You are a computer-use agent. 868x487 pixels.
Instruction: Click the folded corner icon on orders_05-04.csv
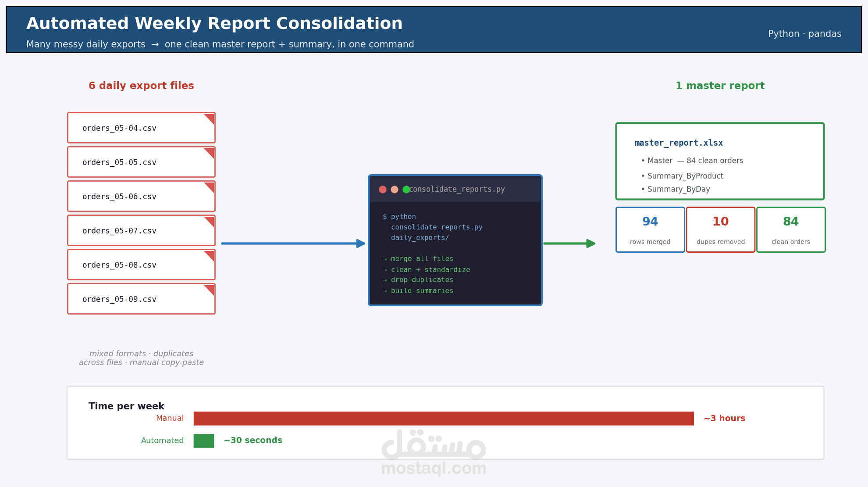(210, 118)
